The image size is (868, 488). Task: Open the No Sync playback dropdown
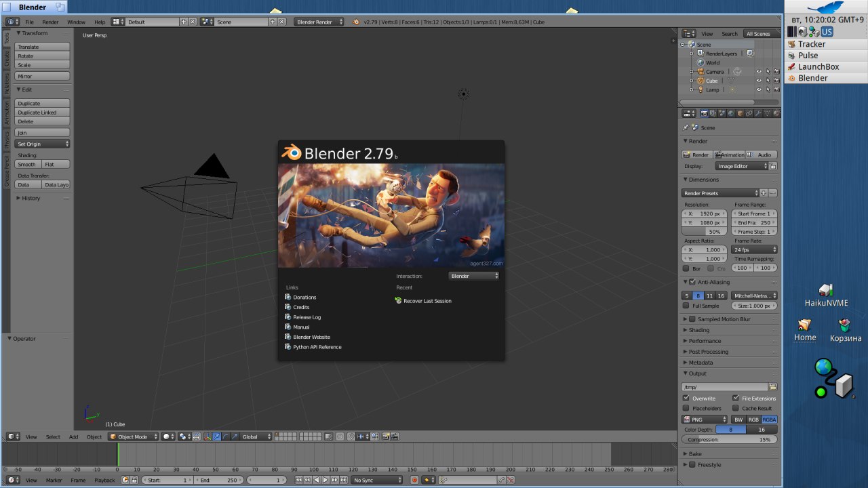coord(378,480)
